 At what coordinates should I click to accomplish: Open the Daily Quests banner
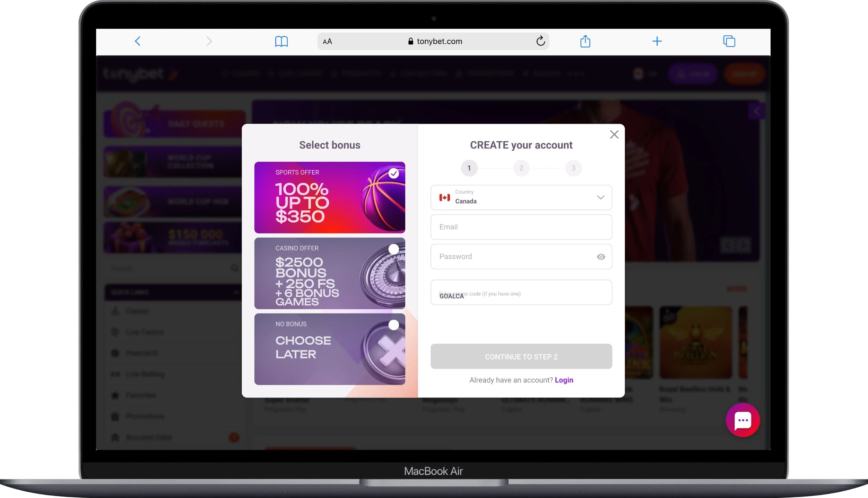pyautogui.click(x=174, y=124)
